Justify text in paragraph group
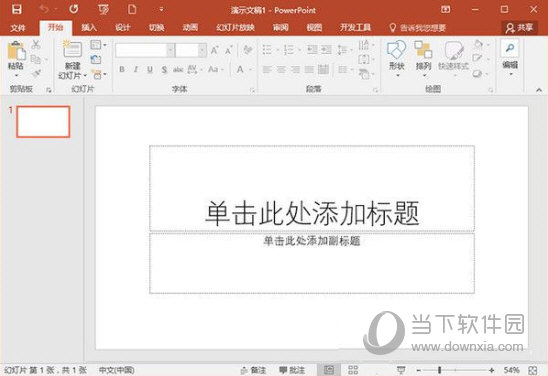Viewport: 548px width, 376px height. [309, 70]
